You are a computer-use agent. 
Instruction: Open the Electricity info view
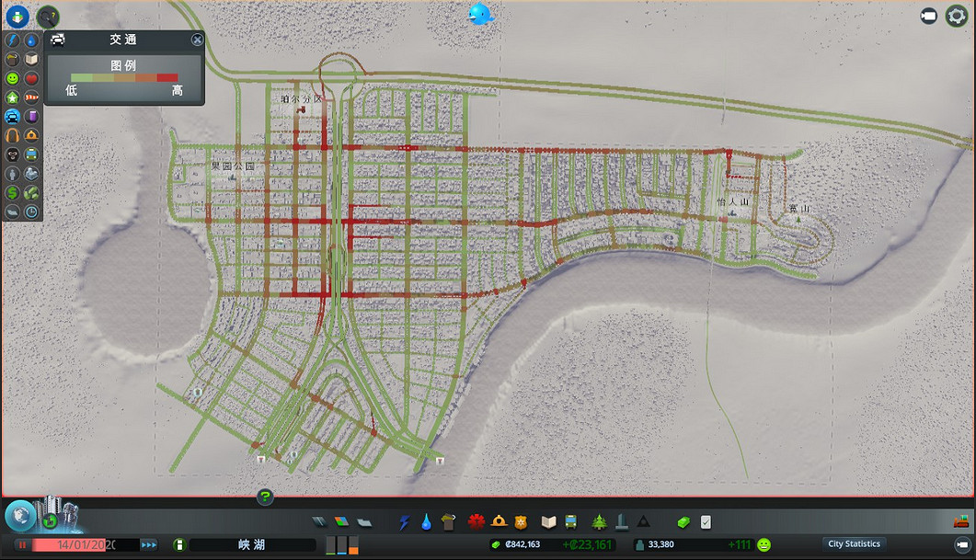(x=12, y=40)
